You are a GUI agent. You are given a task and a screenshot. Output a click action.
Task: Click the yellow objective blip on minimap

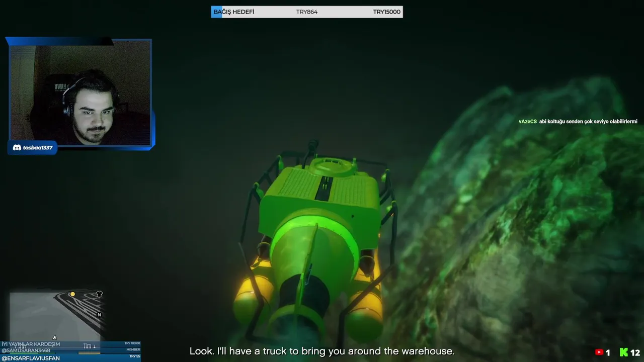(x=72, y=294)
